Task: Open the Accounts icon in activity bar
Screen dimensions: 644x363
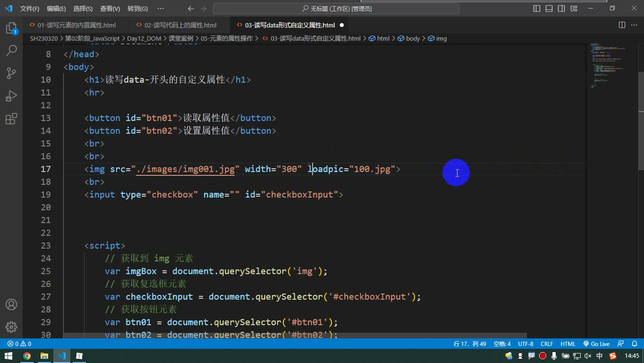Action: point(11,304)
